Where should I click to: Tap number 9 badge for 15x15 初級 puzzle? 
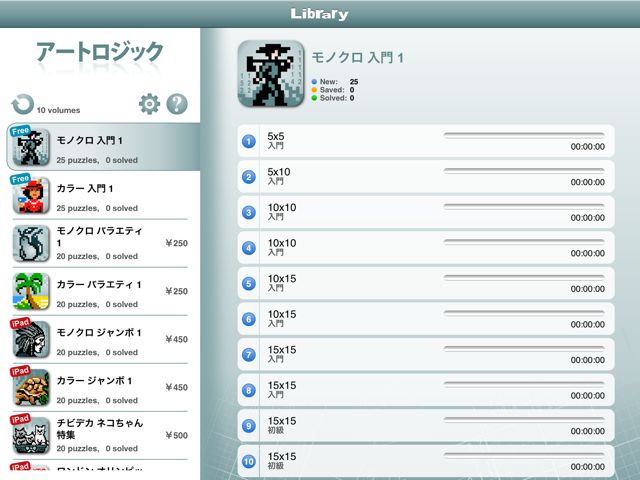point(249,426)
